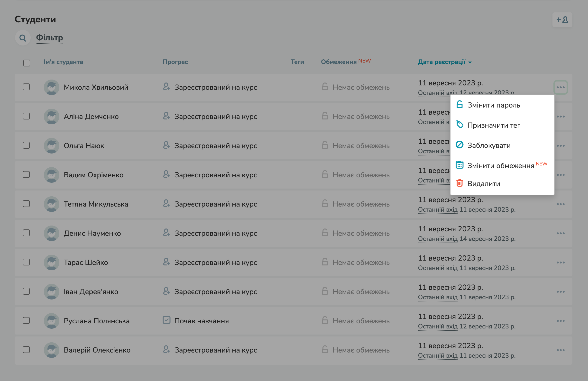
Task: Click the trash icon next to Видалити
Action: click(x=459, y=183)
